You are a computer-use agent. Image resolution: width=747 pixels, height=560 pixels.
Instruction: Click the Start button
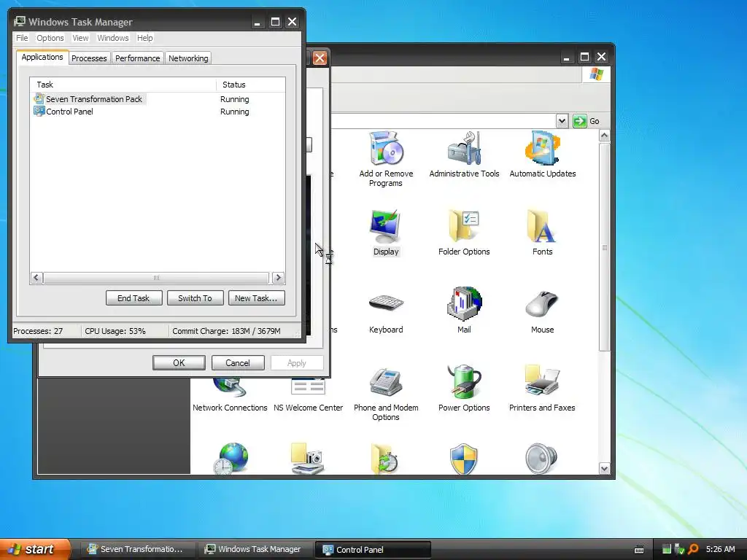coord(34,549)
